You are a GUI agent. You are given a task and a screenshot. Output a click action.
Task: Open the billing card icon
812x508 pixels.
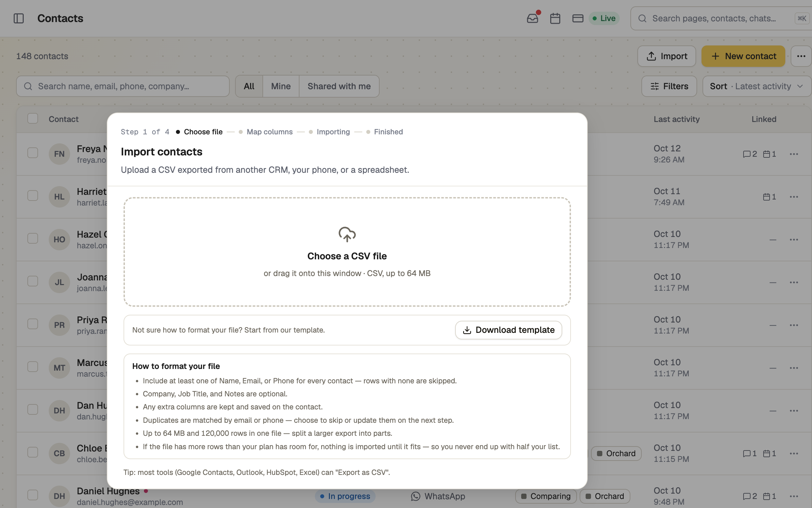[x=578, y=18]
